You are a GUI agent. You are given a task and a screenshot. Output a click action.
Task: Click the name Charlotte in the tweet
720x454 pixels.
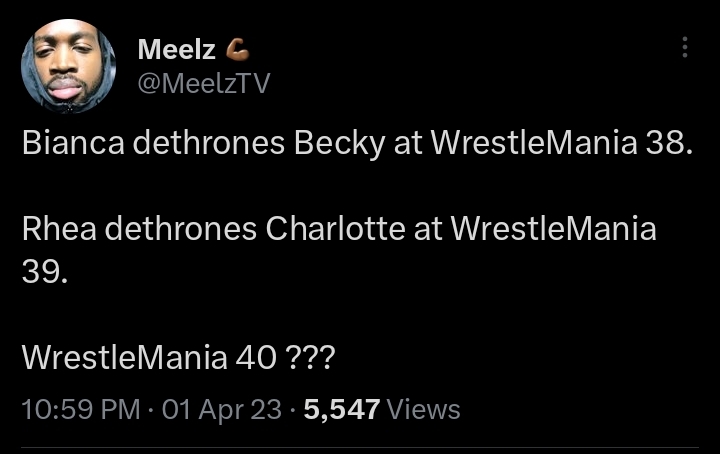334,229
